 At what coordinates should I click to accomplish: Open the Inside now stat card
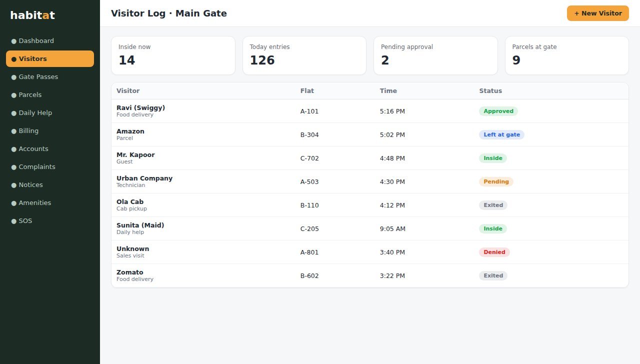(x=173, y=55)
